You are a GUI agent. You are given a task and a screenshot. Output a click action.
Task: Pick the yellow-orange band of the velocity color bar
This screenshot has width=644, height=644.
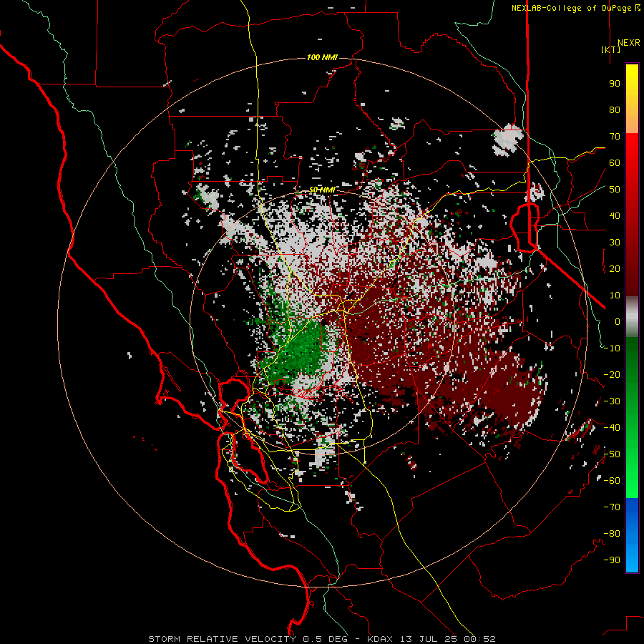tap(632, 99)
